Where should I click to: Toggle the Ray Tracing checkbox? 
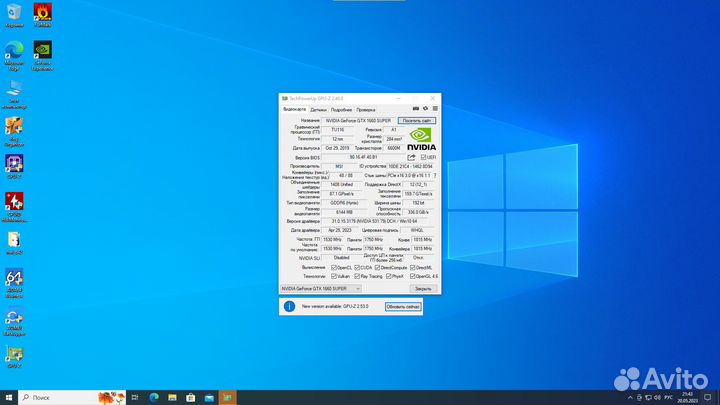(x=359, y=276)
